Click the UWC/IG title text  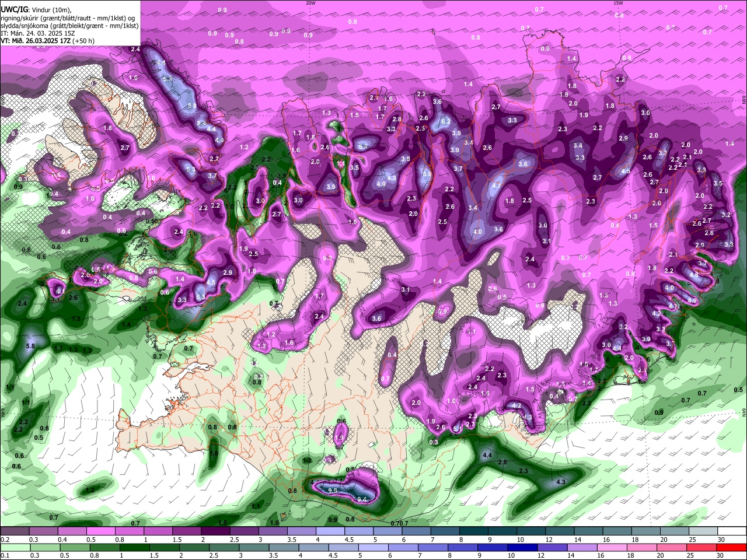click(x=13, y=9)
